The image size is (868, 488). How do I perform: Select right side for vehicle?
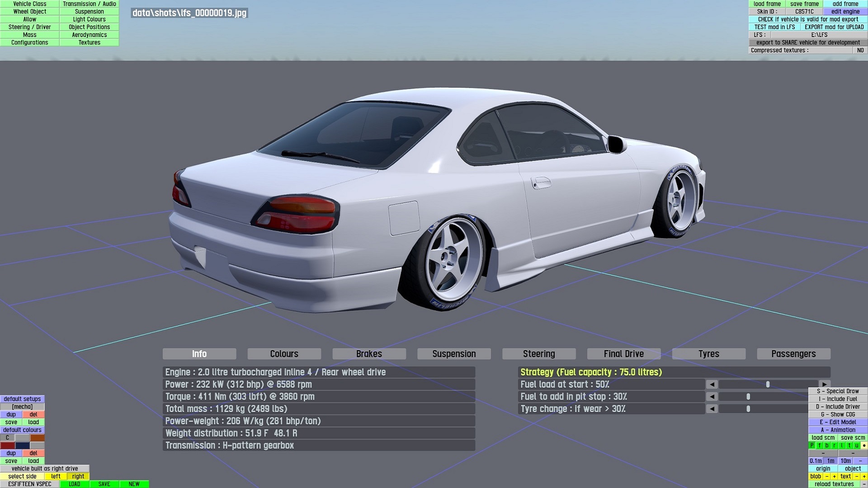pos(78,476)
